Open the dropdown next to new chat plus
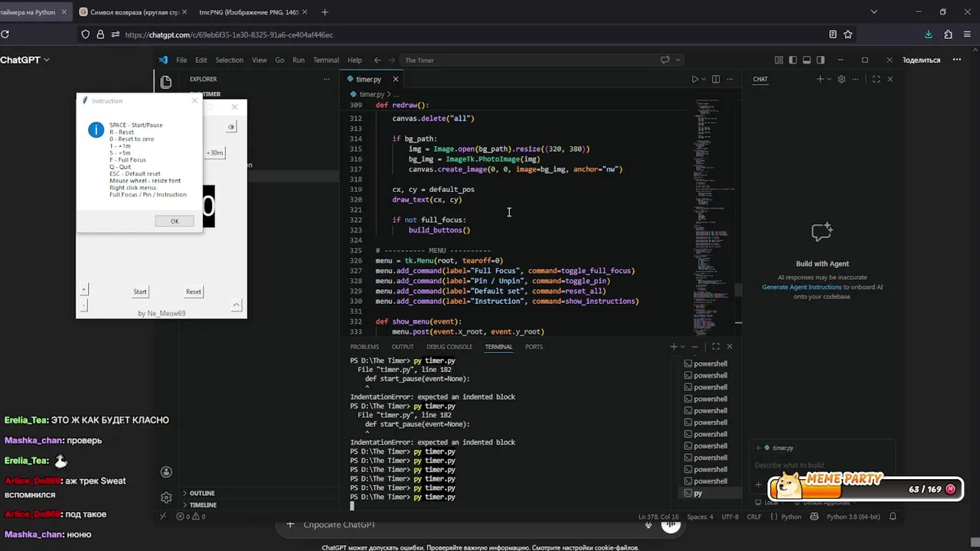This screenshot has width=980, height=551. tap(828, 79)
